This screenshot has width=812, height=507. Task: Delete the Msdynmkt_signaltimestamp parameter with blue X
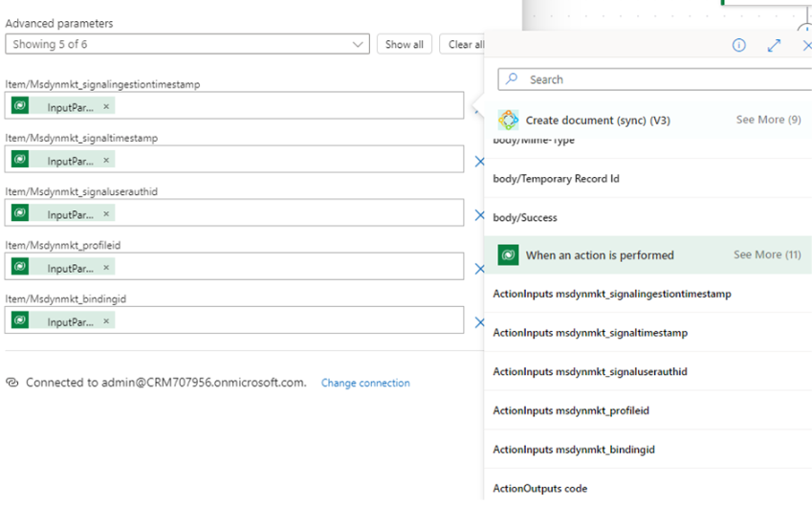click(x=479, y=162)
